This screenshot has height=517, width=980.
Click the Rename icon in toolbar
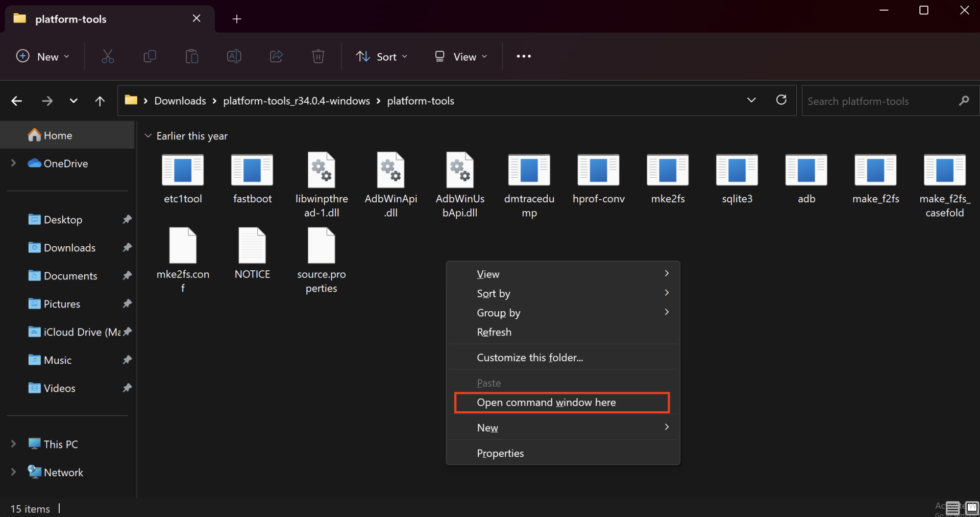[x=234, y=56]
